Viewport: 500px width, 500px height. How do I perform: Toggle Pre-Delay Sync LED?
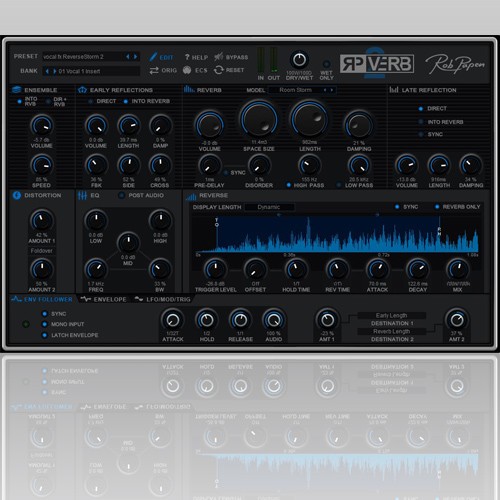[226, 173]
